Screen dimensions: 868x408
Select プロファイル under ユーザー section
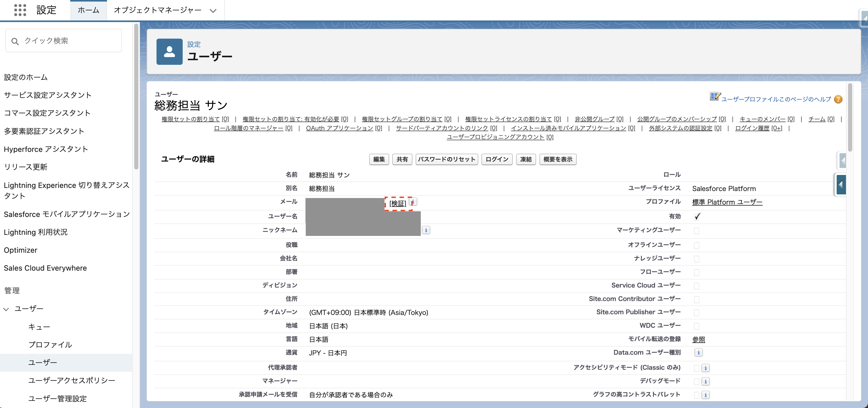(x=50, y=344)
